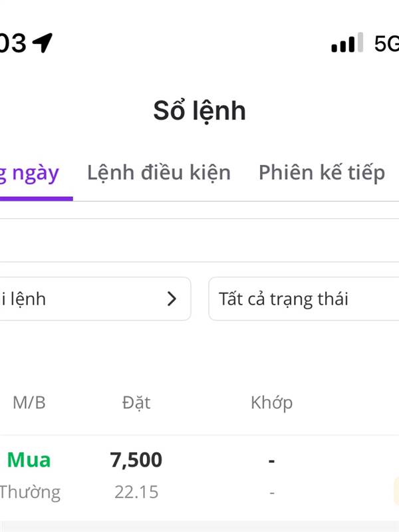Image resolution: width=399 pixels, height=532 pixels.
Task: Tap the Sổ lệnh page title
Action: [x=199, y=111]
